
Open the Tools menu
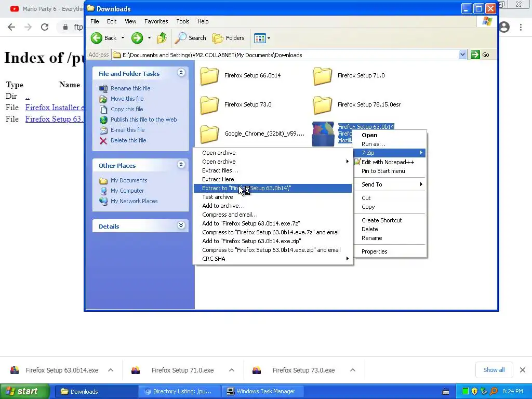(x=182, y=21)
